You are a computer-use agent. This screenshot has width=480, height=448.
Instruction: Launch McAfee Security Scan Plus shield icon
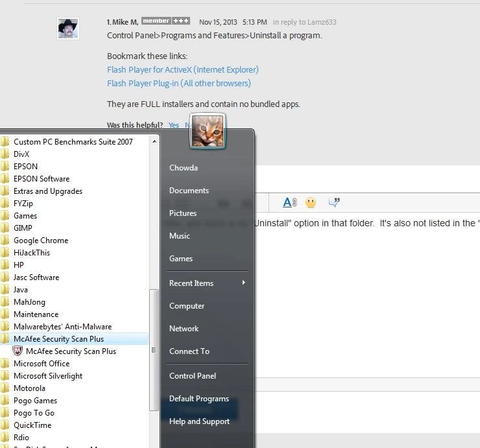18,351
